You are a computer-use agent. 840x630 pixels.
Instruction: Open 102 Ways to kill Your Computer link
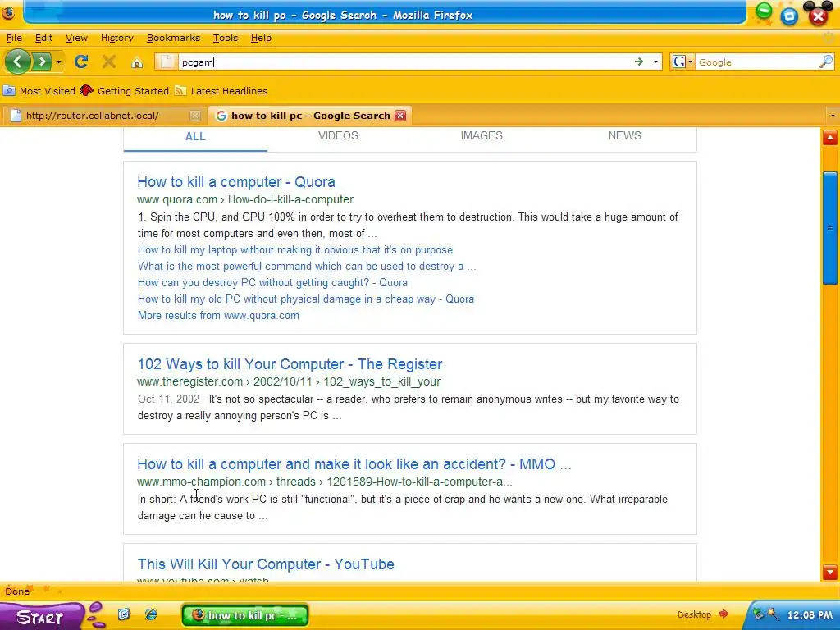click(290, 364)
